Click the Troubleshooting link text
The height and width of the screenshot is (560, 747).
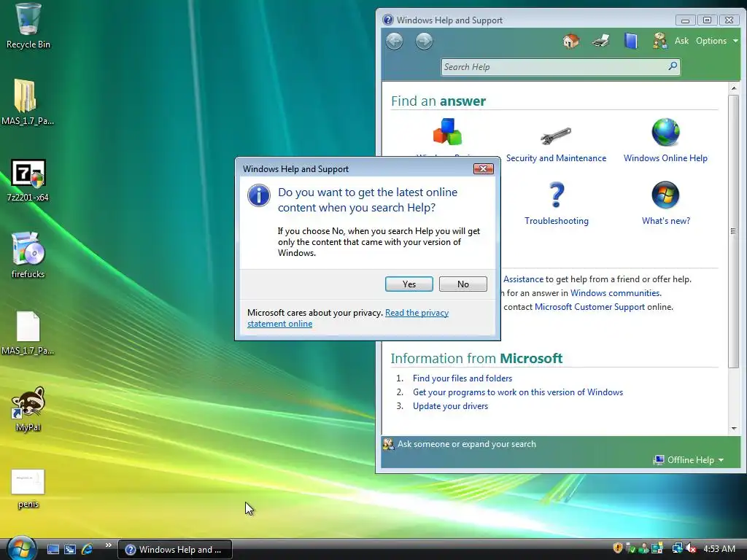[556, 221]
